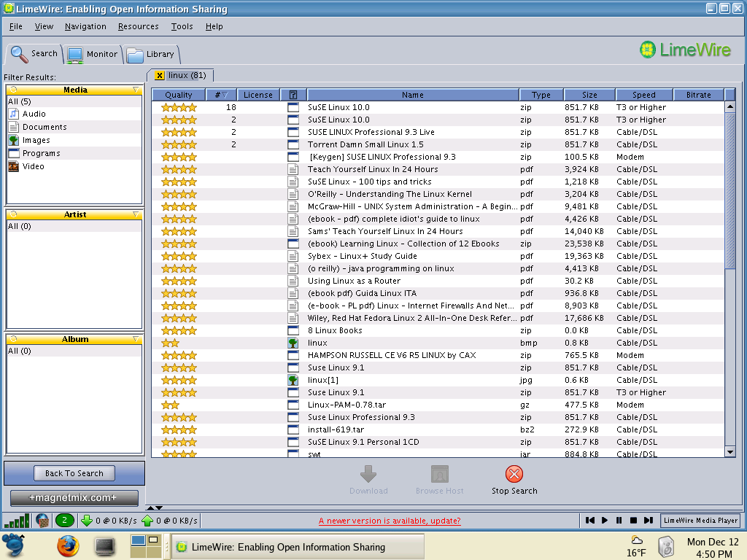
Task: Click the LimeWire Media Player label
Action: 700,521
